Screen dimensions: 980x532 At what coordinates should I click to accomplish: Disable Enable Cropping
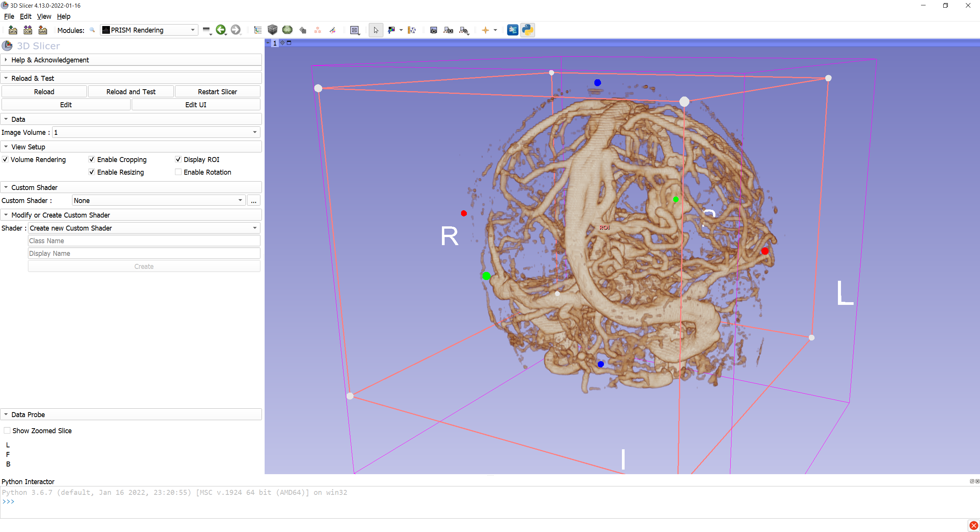click(92, 159)
